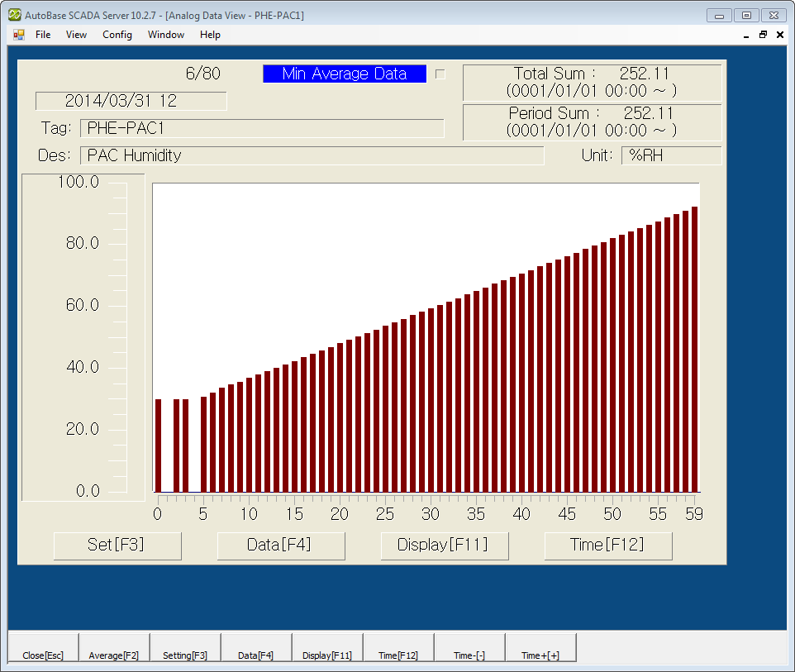Click the 100.0 scale label
The height and width of the screenshot is (672, 795).
tap(79, 182)
